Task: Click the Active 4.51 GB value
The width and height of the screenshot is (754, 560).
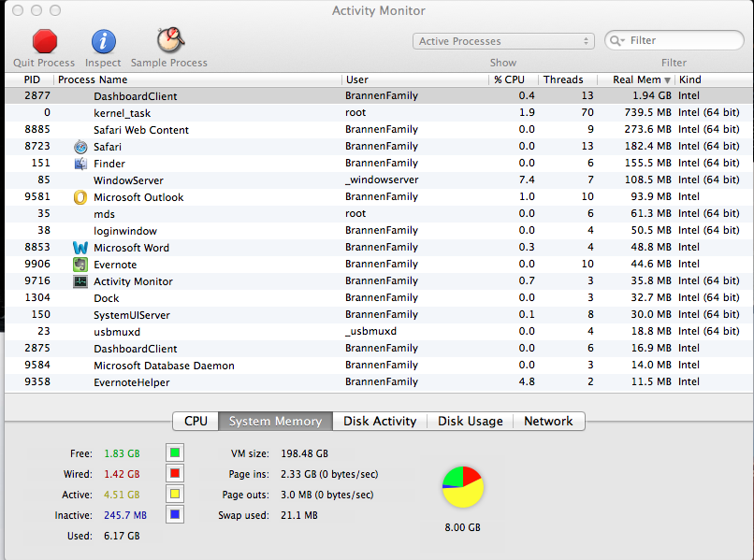Action: (123, 495)
